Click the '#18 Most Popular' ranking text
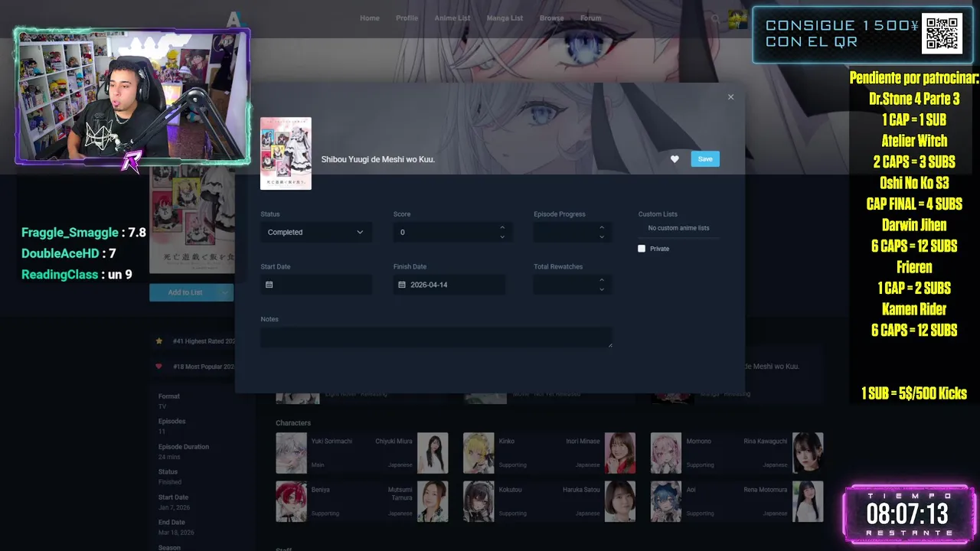 (204, 367)
